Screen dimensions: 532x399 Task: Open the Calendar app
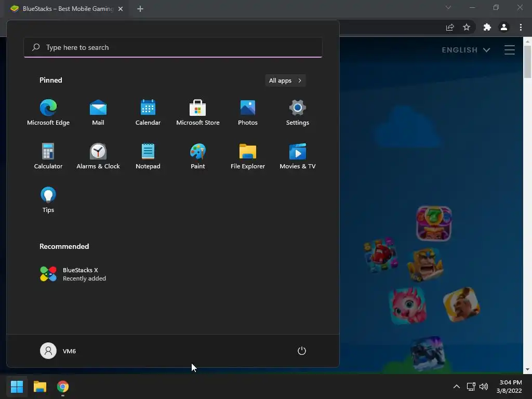point(148,113)
